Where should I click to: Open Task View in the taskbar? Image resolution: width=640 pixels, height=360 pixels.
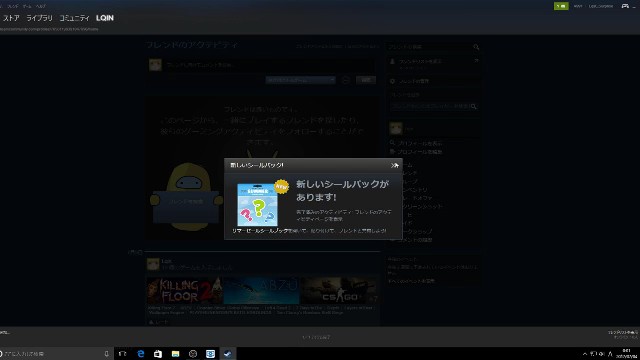point(122,353)
